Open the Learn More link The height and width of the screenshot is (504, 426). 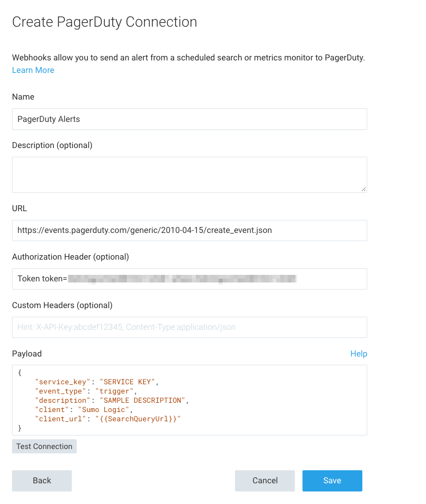(33, 70)
